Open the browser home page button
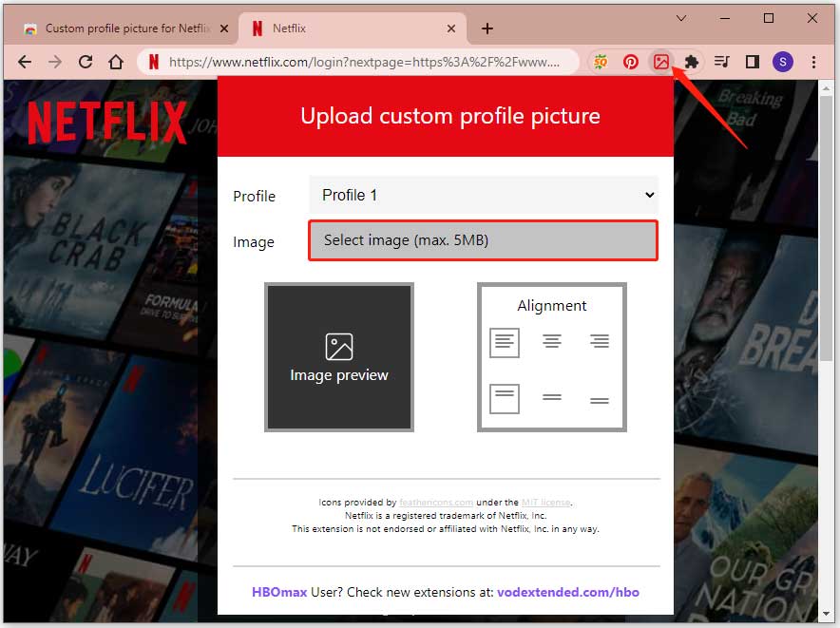 [x=116, y=62]
